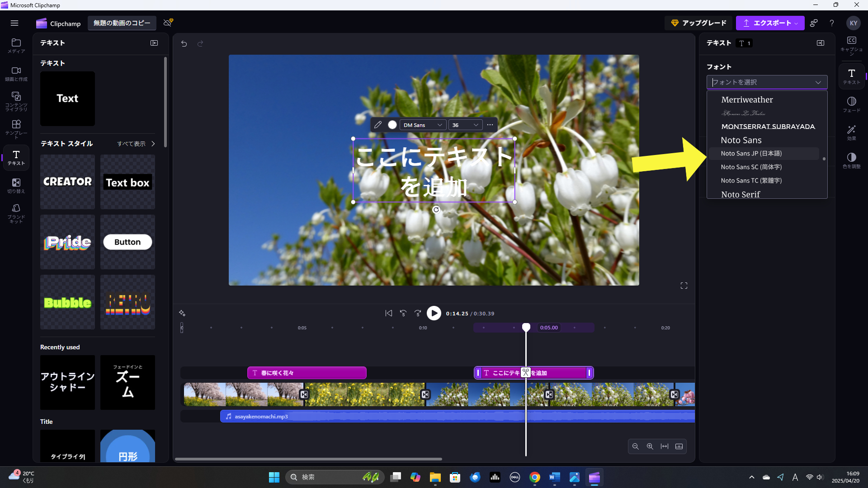This screenshot has height=488, width=868.
Task: Click the redo arrow
Action: coord(200,43)
